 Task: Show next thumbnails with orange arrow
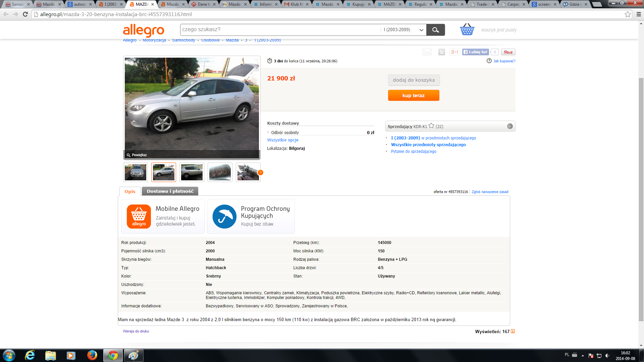click(260, 172)
